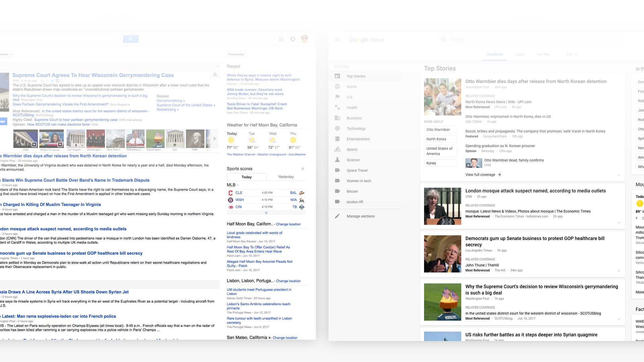644x362 pixels.
Task: Change location for Lisbon, Portugal
Action: pos(288,281)
